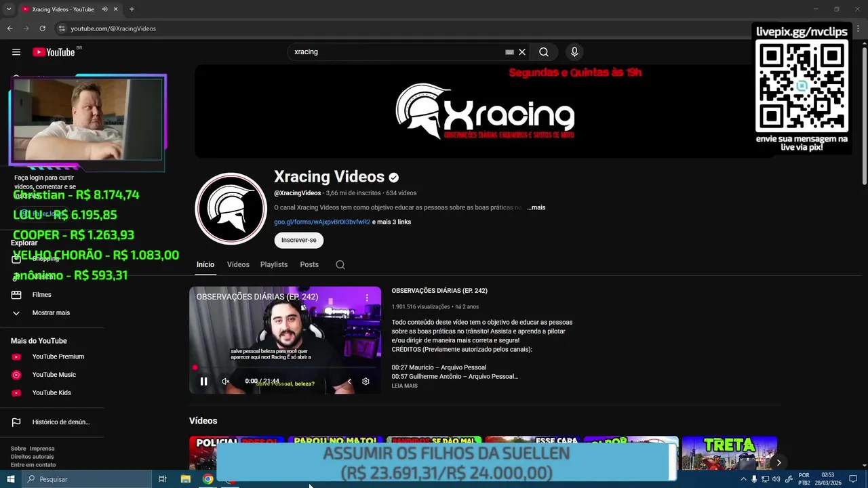Switch to the Vídeos tab

coord(238,264)
